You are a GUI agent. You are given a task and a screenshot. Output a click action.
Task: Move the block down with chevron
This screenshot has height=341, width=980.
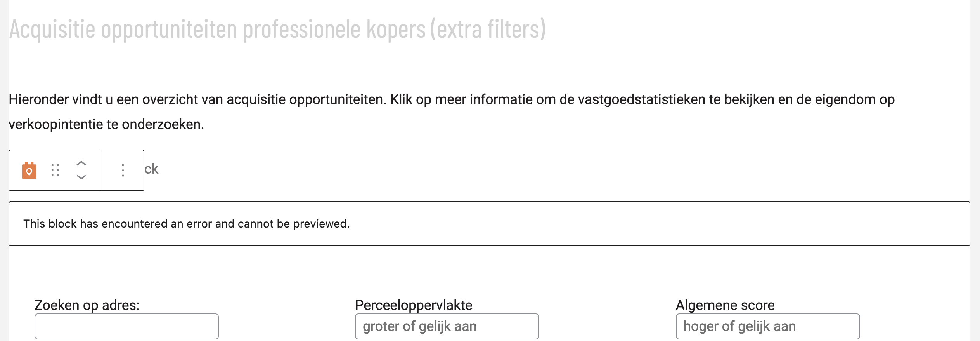pos(81,177)
